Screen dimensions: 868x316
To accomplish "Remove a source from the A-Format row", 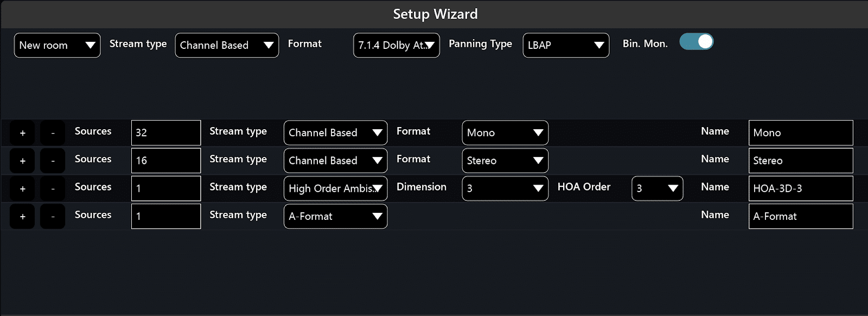I will pos(52,216).
